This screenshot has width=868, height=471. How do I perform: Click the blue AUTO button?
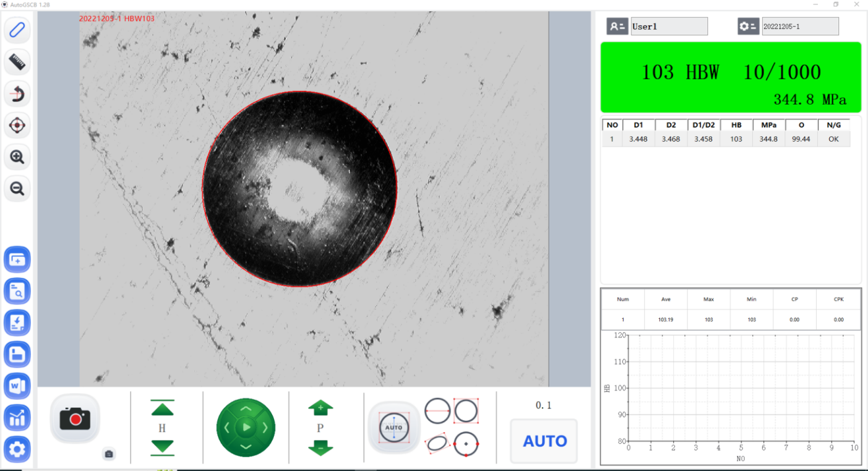(544, 441)
